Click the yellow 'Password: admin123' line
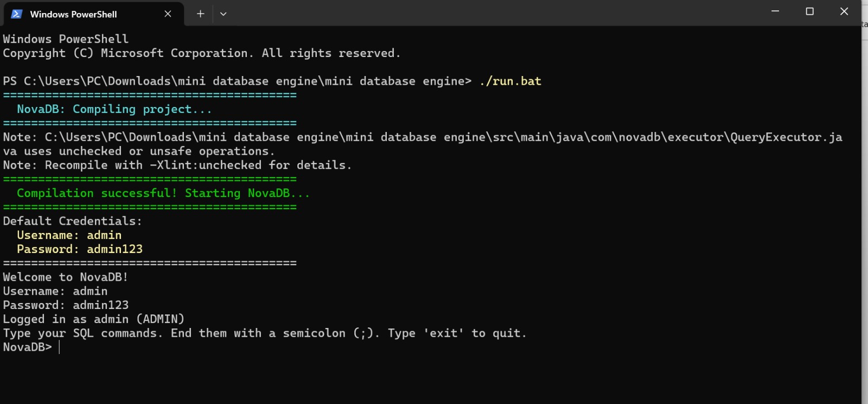868x404 pixels. 80,249
